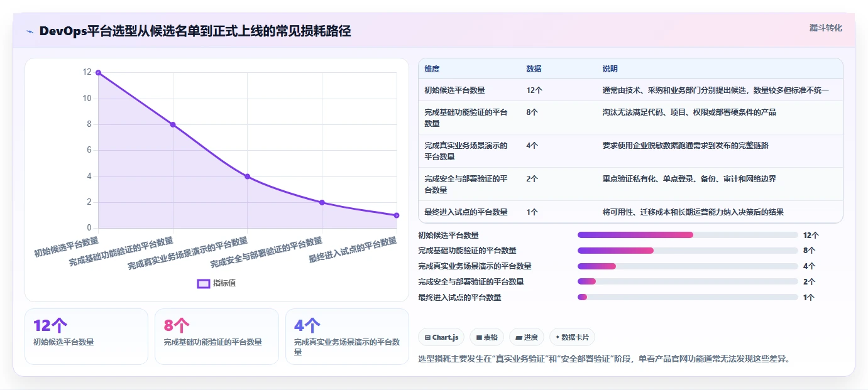Image resolution: width=868 pixels, height=390 pixels.
Task: Open the 8个 完成基础功能验证 stat card
Action: click(x=216, y=336)
